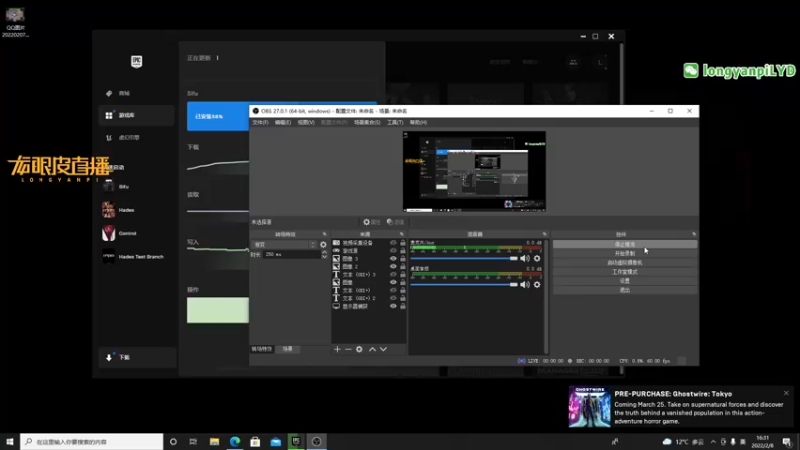Remove selected source with the minus icon

coord(348,349)
